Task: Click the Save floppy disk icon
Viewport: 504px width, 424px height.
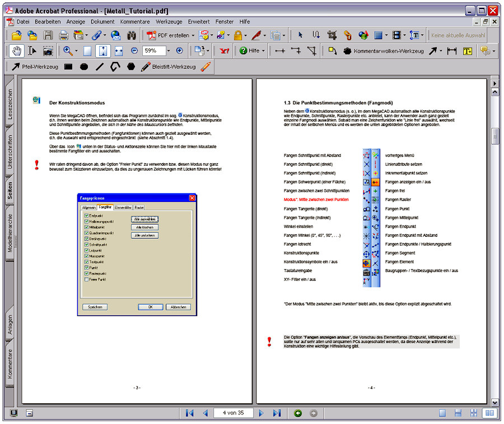Action: pyautogui.click(x=48, y=35)
